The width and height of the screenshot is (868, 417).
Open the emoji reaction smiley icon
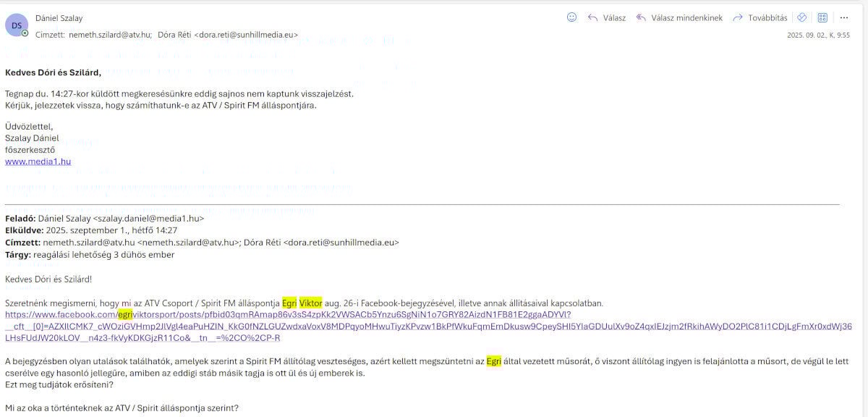pos(571,17)
